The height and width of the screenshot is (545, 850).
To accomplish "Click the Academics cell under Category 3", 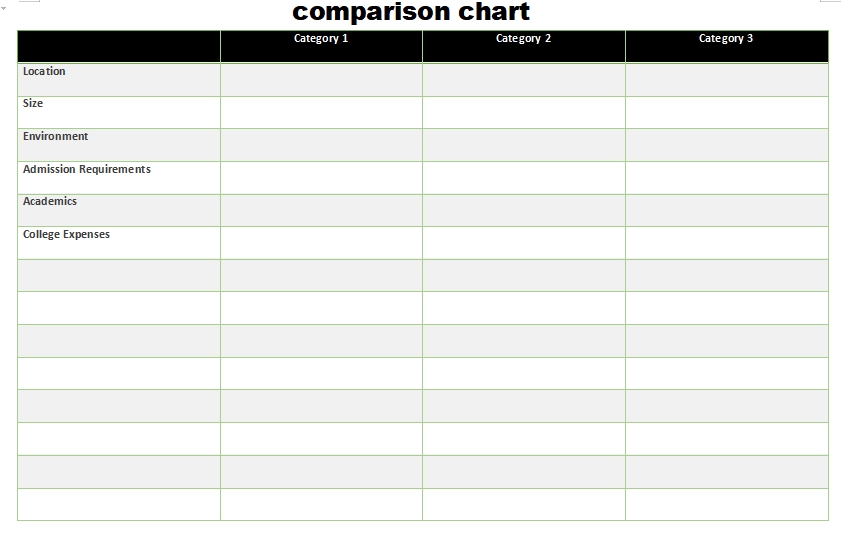I will (x=727, y=210).
